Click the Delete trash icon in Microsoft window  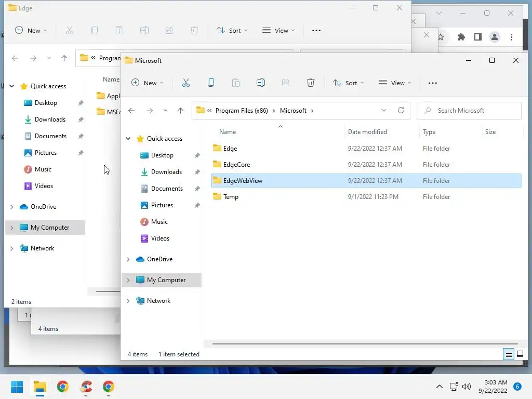tap(311, 83)
